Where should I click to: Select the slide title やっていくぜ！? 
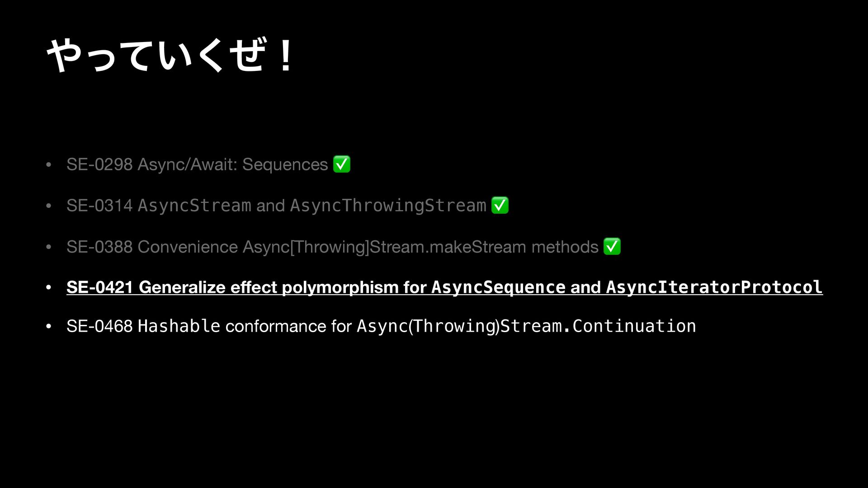pos(171,55)
